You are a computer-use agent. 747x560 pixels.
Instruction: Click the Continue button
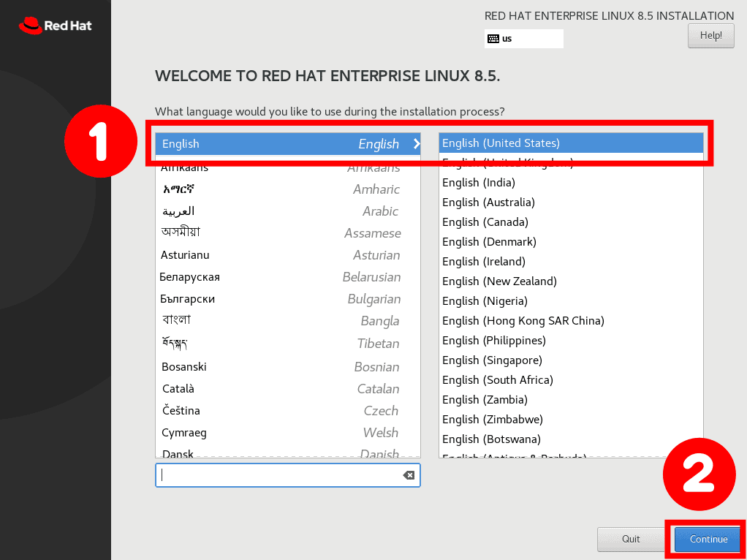tap(708, 539)
